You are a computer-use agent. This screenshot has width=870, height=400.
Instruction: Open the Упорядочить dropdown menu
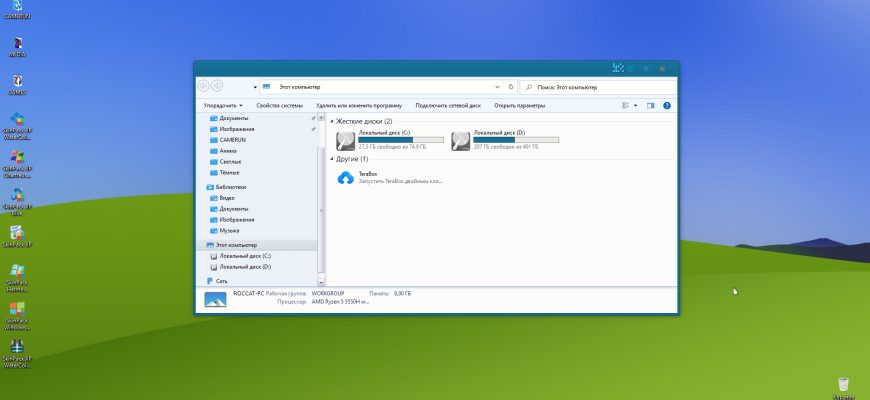coord(222,105)
